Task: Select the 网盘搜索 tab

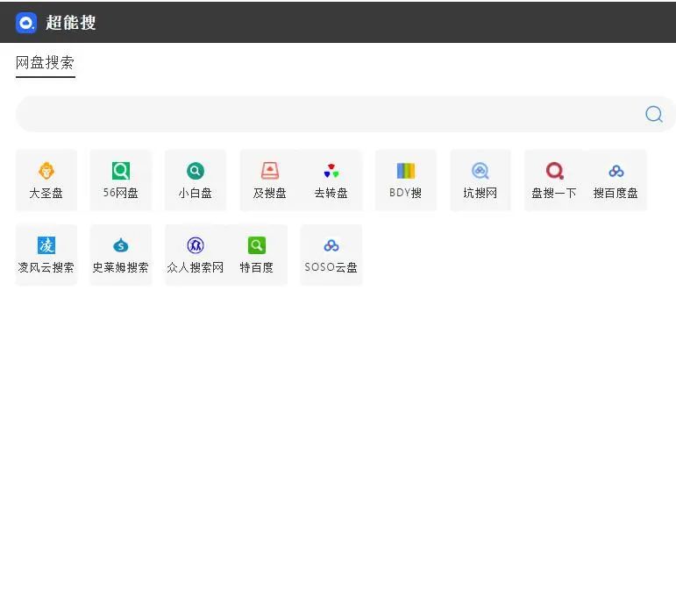Action: [x=45, y=63]
